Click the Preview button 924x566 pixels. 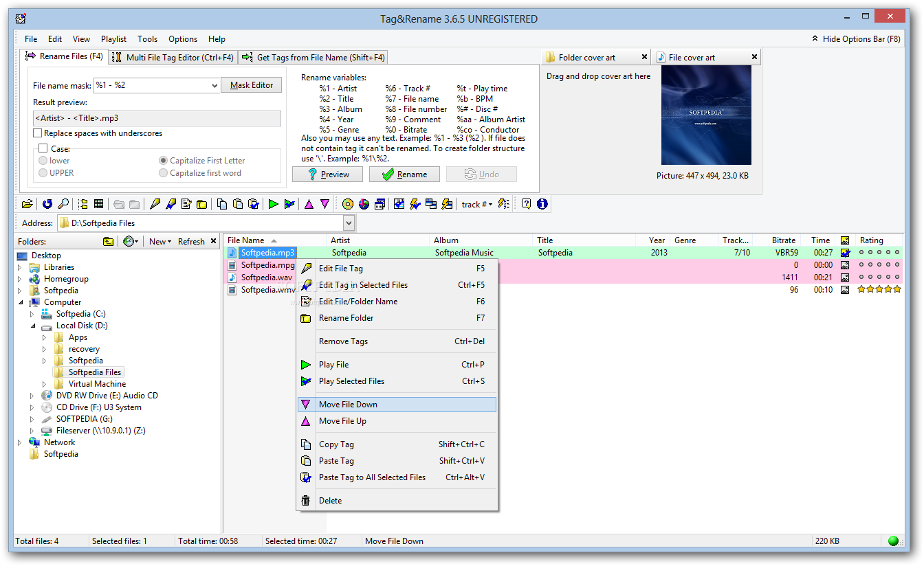coord(327,174)
